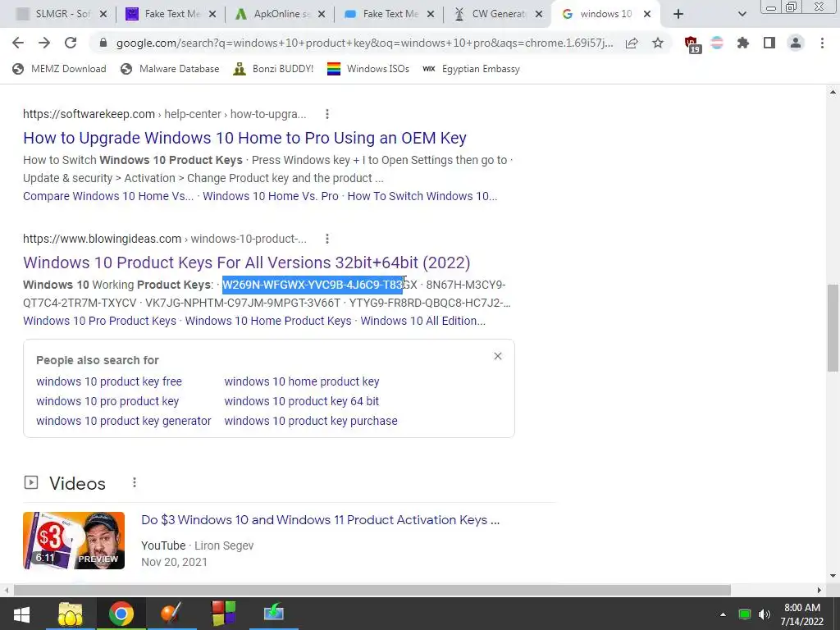Screen dimensions: 840x630
Task: Click the address bar URL field
Action: [x=364, y=43]
